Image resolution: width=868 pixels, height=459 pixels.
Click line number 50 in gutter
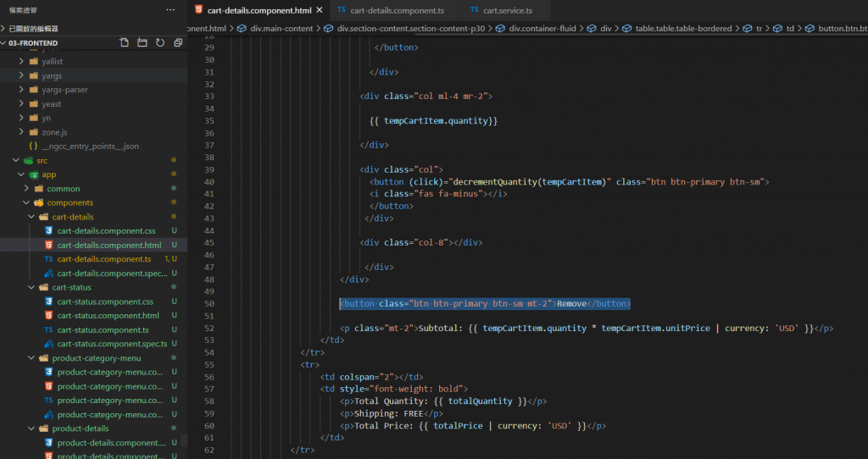tap(209, 304)
